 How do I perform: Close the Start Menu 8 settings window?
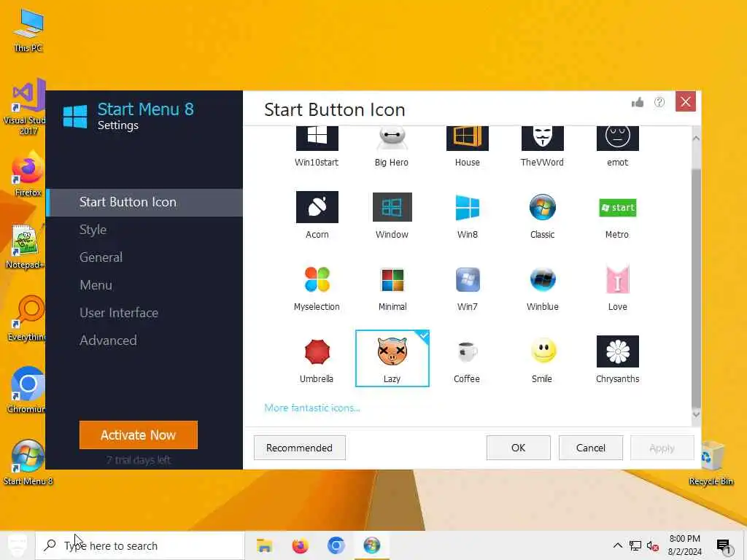pyautogui.click(x=686, y=102)
